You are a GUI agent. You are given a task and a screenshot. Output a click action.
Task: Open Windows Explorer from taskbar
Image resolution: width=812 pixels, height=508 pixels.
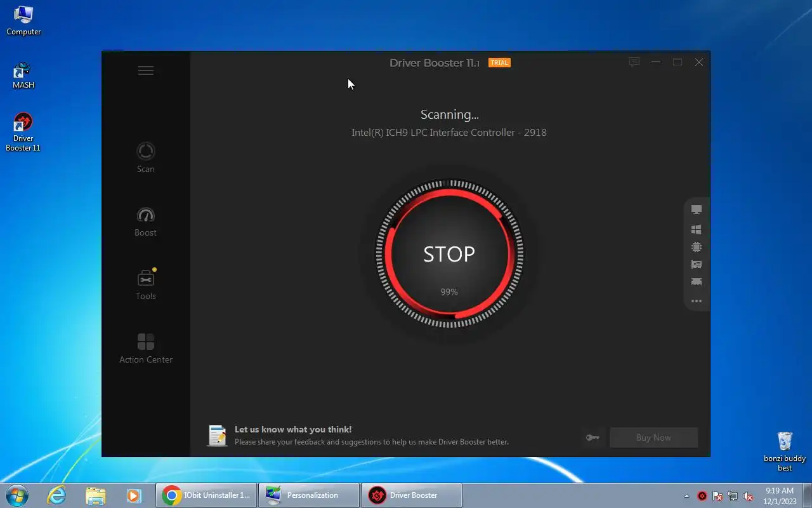click(95, 495)
